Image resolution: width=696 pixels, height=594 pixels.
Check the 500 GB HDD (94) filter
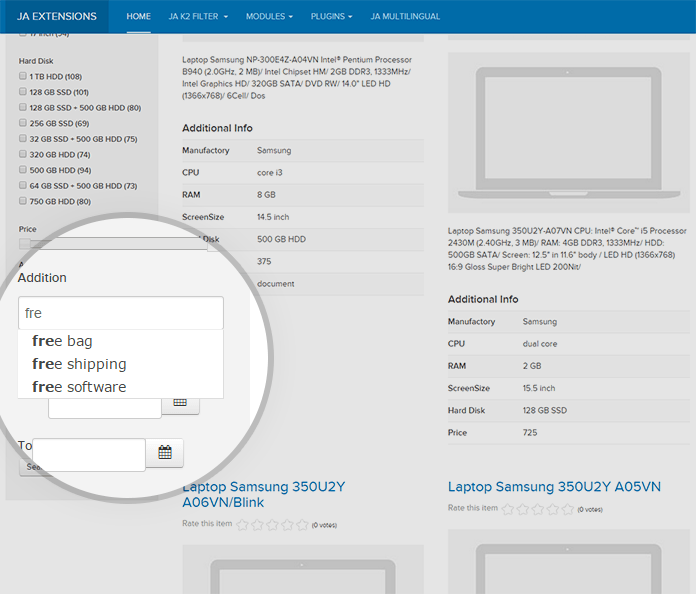23,170
